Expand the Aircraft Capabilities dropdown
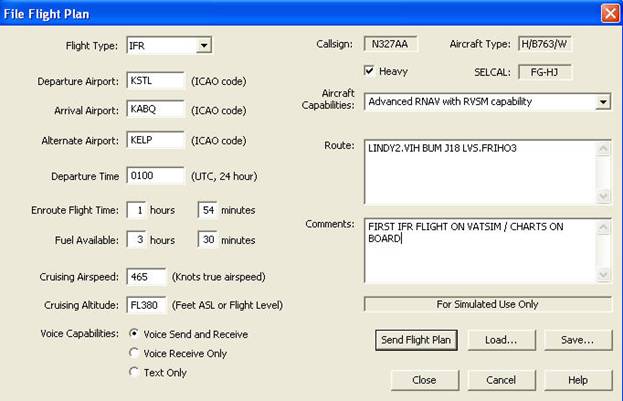Image resolution: width=623 pixels, height=401 pixels. point(603,101)
